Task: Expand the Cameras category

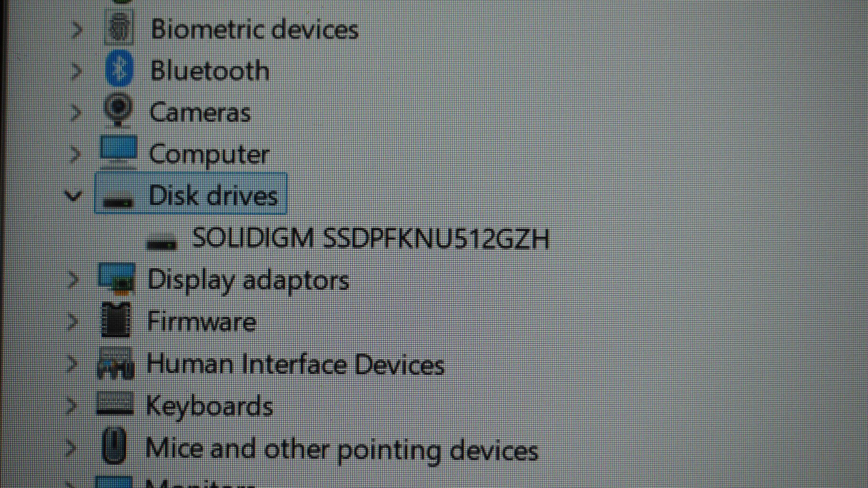Action: 75,113
